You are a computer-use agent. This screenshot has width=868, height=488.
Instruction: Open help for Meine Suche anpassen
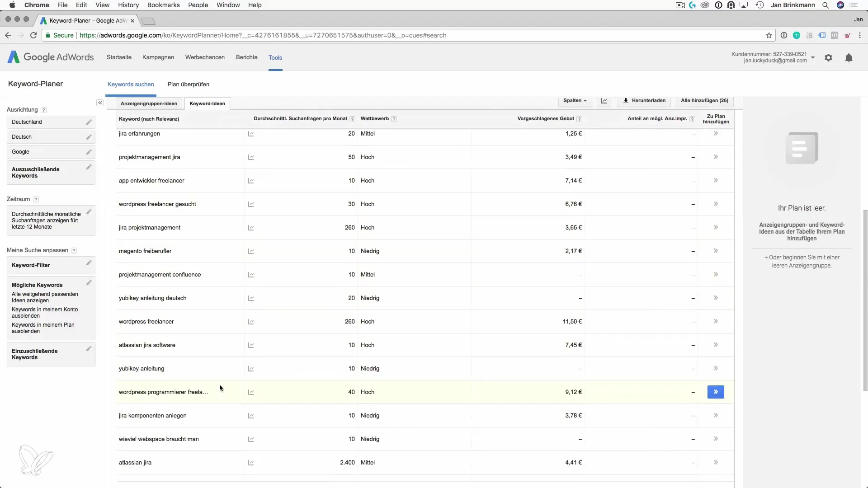pyautogui.click(x=74, y=250)
